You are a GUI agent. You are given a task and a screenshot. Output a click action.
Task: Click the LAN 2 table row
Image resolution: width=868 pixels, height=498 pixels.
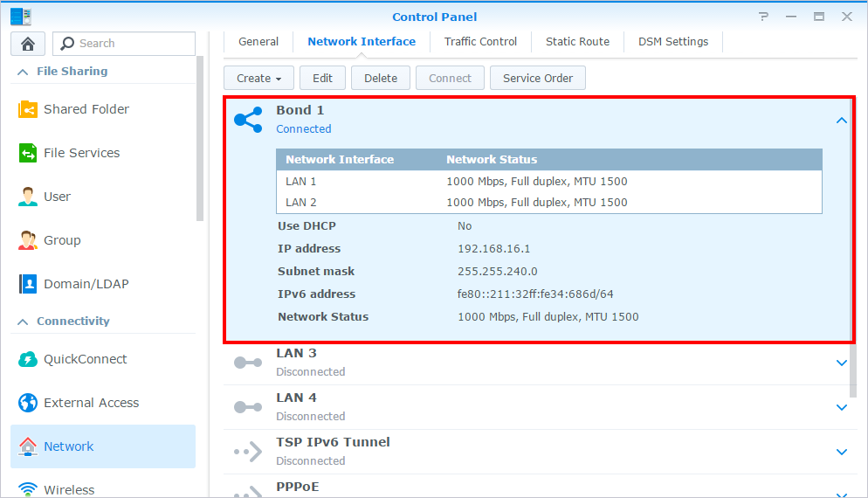[x=549, y=202]
